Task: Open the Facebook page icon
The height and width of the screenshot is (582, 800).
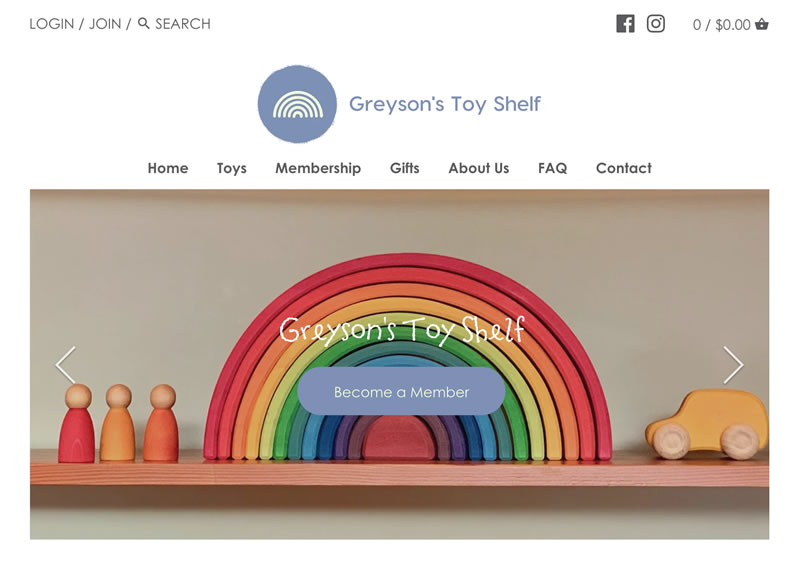Action: (625, 24)
